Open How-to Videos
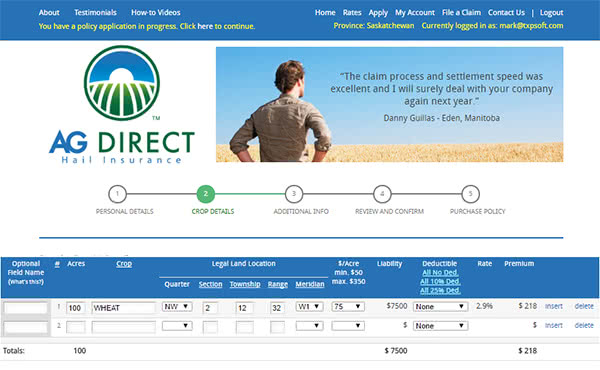This screenshot has width=600, height=370. 156,13
